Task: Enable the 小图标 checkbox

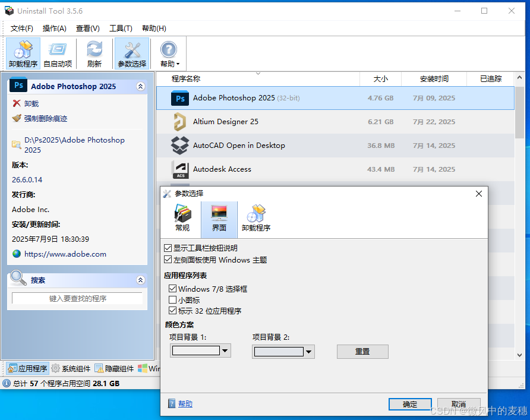Action: click(172, 300)
